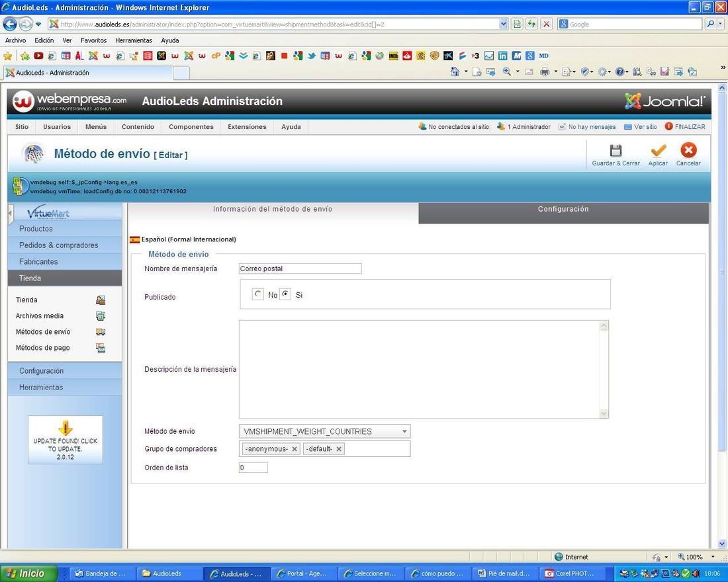728x582 pixels.
Task: Click the update download arrow icon
Action: point(66,428)
